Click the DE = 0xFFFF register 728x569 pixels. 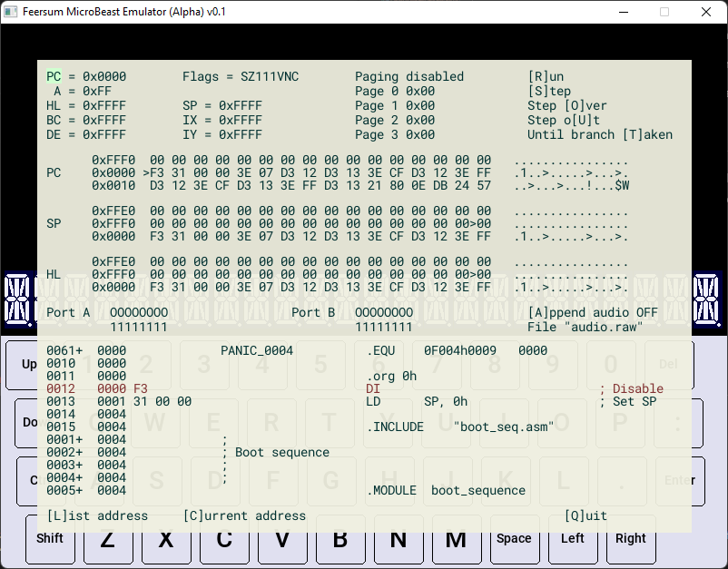[86, 134]
